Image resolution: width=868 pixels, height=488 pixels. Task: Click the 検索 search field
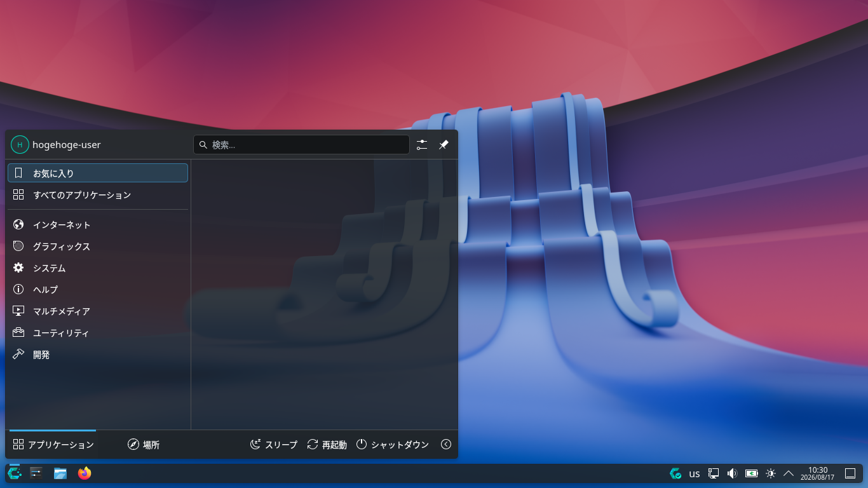301,145
